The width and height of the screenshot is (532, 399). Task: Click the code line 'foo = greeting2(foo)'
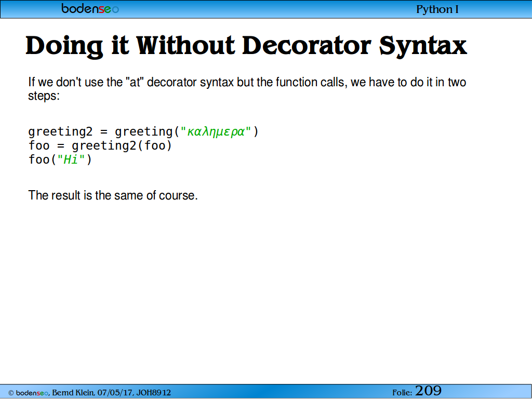coord(100,146)
